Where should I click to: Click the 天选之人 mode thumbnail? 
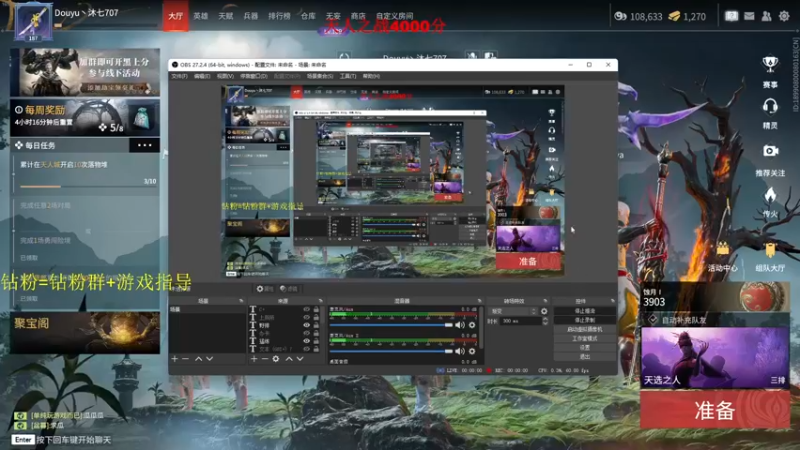click(715, 358)
